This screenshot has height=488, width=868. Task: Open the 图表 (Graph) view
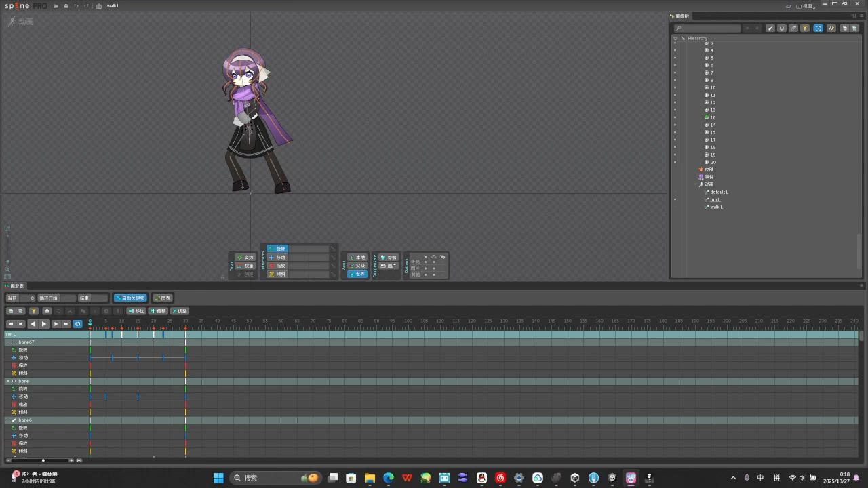(x=163, y=298)
